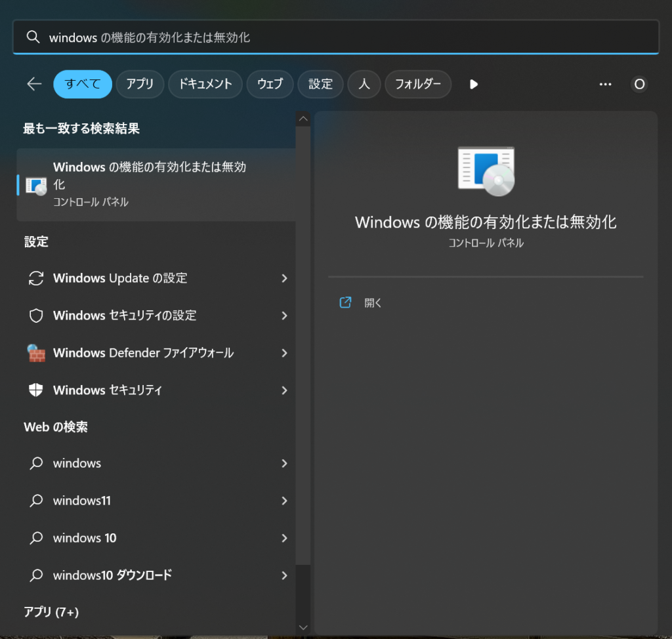Expand Windows Defender ファイアウォール chevron
The image size is (672, 639).
284,353
